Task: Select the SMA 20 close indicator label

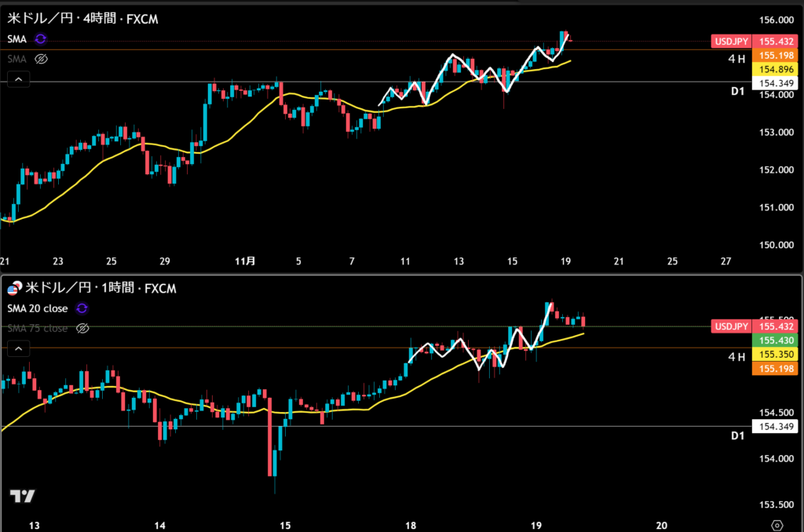Action: (38, 308)
